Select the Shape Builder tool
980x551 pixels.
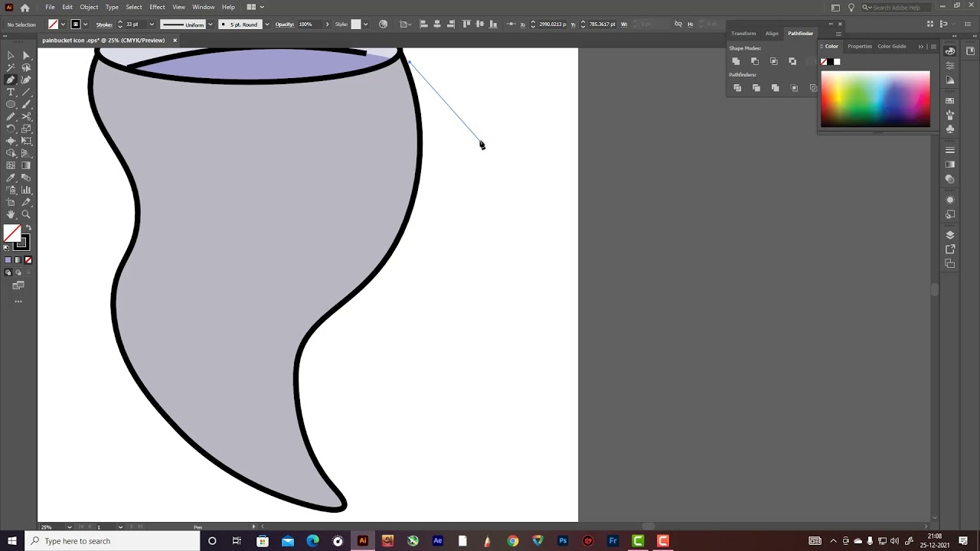coord(11,153)
